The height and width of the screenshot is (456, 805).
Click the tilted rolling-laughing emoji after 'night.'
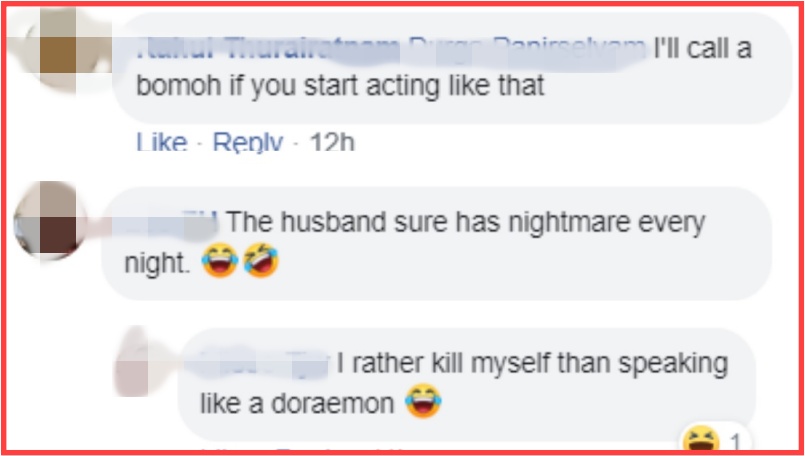click(261, 260)
